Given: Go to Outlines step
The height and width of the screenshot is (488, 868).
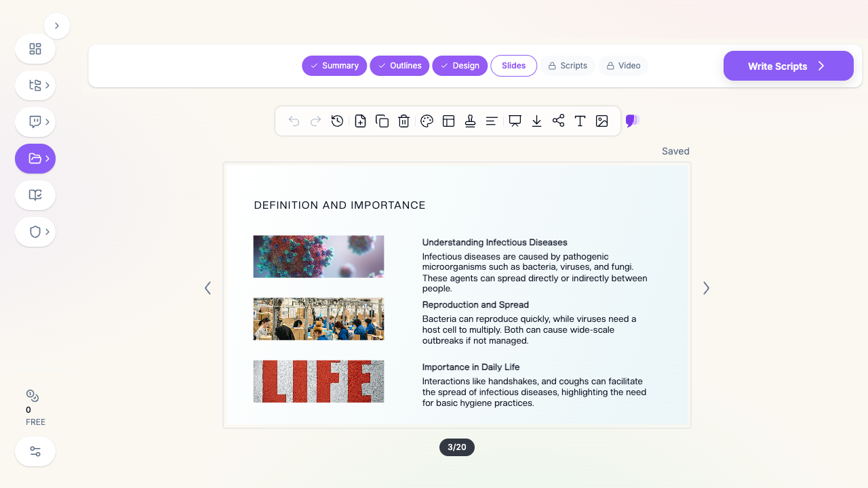Looking at the screenshot, I should (399, 66).
